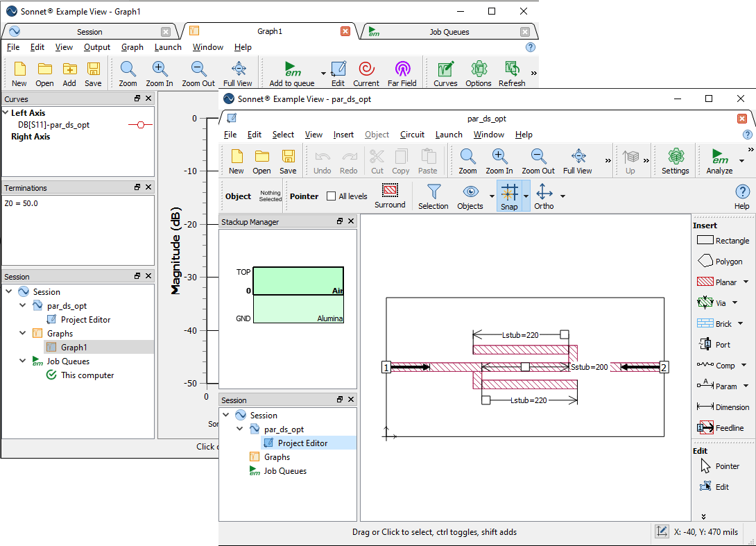
Task: Switch to the Job Queues tab
Action: pos(449,32)
